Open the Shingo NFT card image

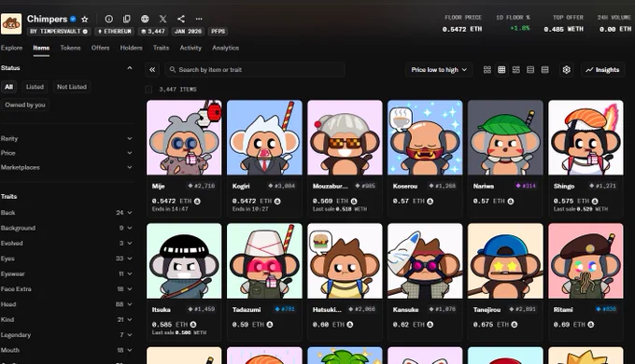tap(586, 137)
